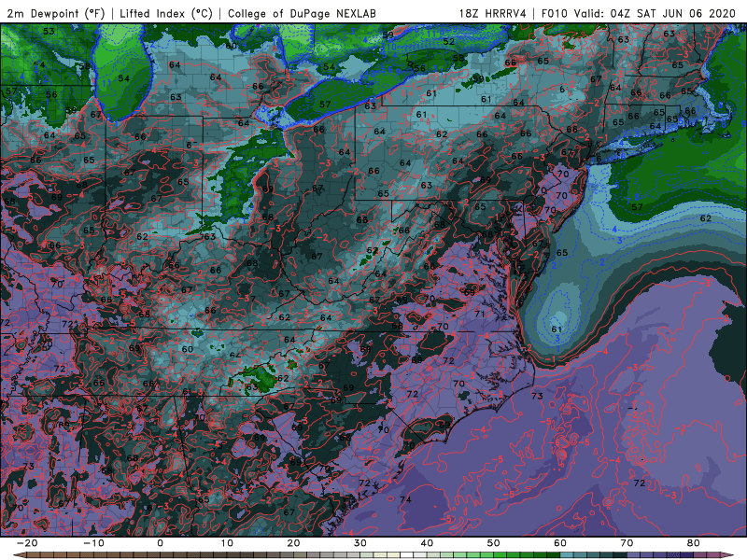Click the 60 label on the color scale
The image size is (747, 560).
(x=560, y=543)
